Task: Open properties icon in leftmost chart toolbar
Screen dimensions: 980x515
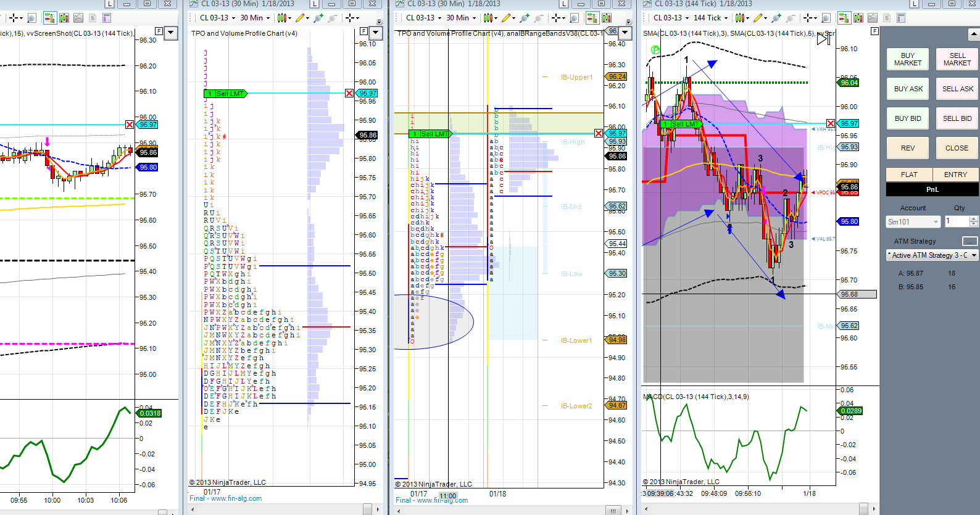Action: click(x=107, y=18)
